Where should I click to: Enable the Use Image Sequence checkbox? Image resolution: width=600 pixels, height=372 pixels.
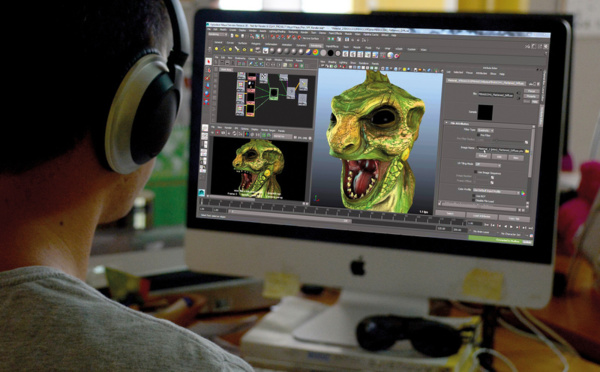coord(476,172)
